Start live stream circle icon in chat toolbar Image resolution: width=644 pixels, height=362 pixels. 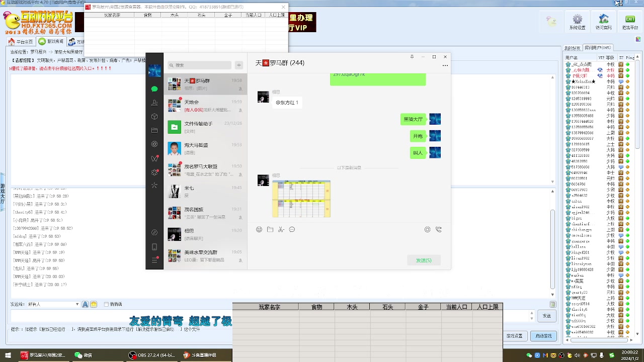(x=428, y=229)
